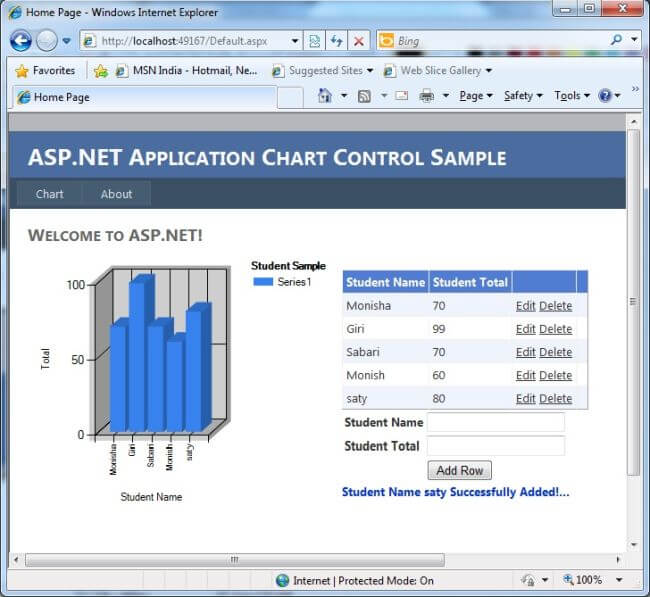Stop loading with the red X icon
The width and height of the screenshot is (650, 597).
pyautogui.click(x=359, y=41)
